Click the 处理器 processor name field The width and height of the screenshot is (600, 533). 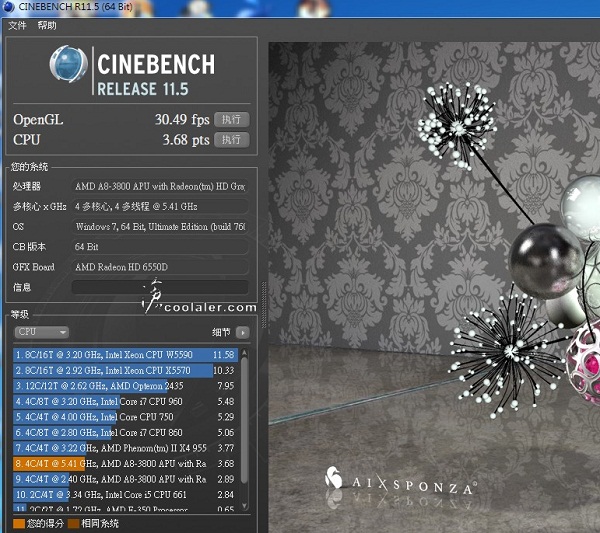coord(160,186)
